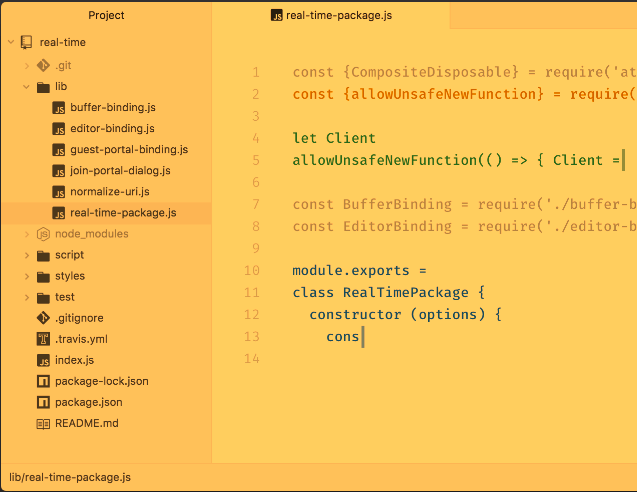The image size is (637, 492).
Task: Click the node_modules folder icon
Action: 43,234
